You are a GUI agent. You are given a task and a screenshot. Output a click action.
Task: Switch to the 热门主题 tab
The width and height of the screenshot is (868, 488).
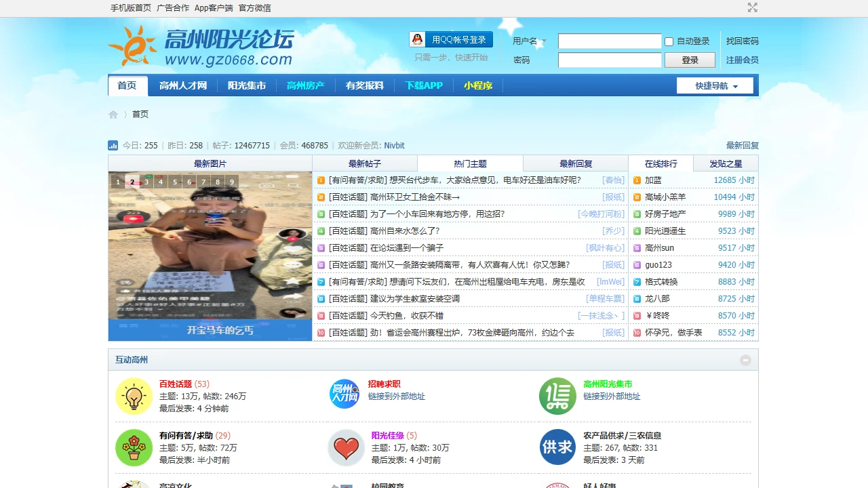click(x=471, y=163)
